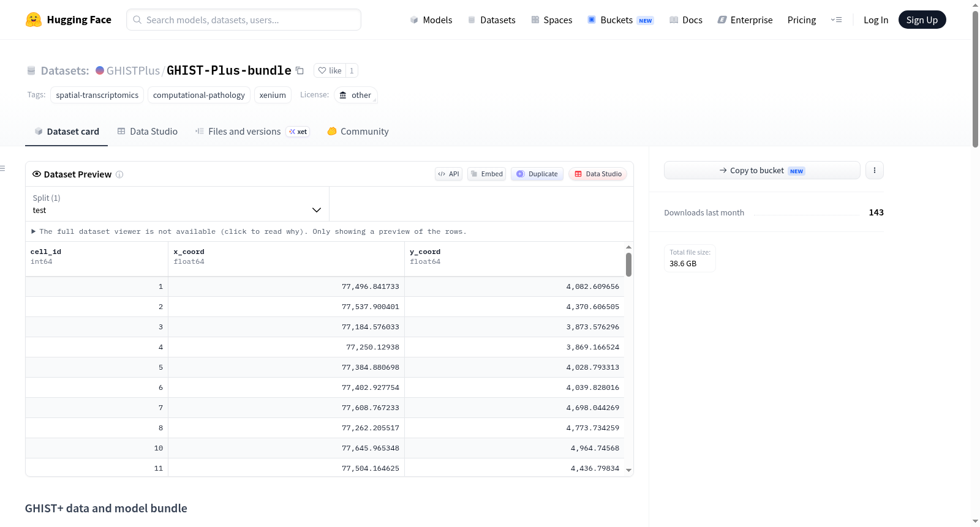Click the Log In link

876,20
